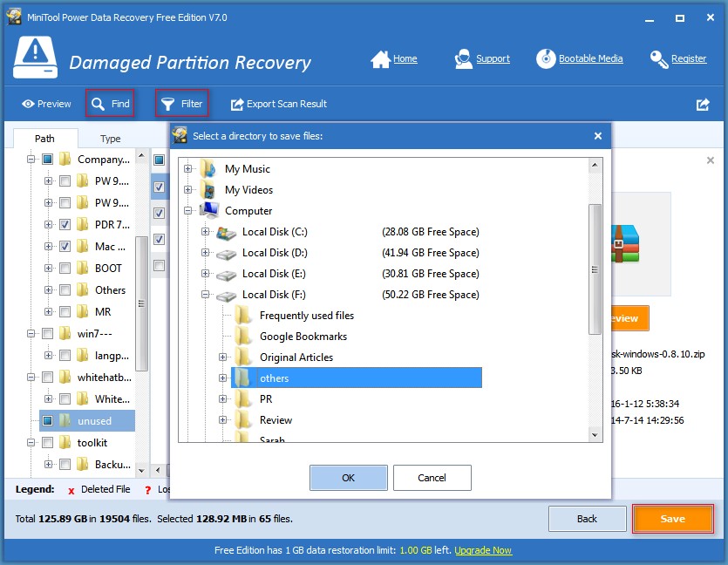Screen dimensions: 728x565
Task: Click the orange Save button
Action: 673,519
